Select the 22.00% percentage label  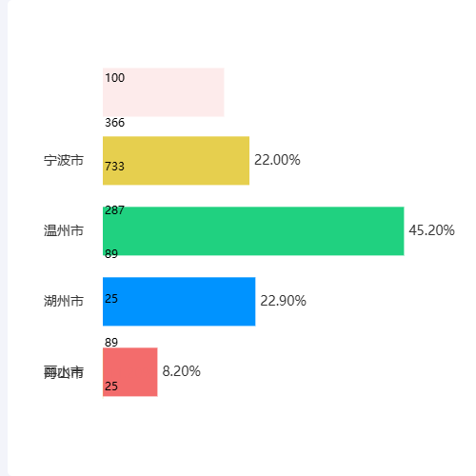pos(277,160)
